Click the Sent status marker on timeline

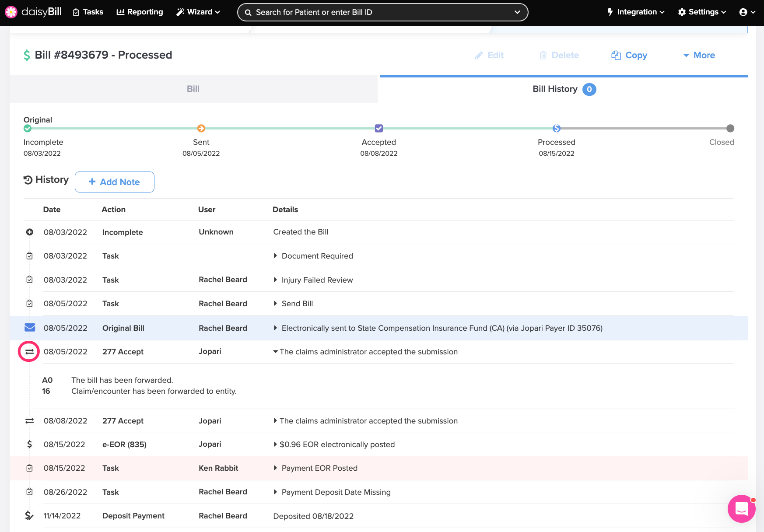pyautogui.click(x=201, y=128)
